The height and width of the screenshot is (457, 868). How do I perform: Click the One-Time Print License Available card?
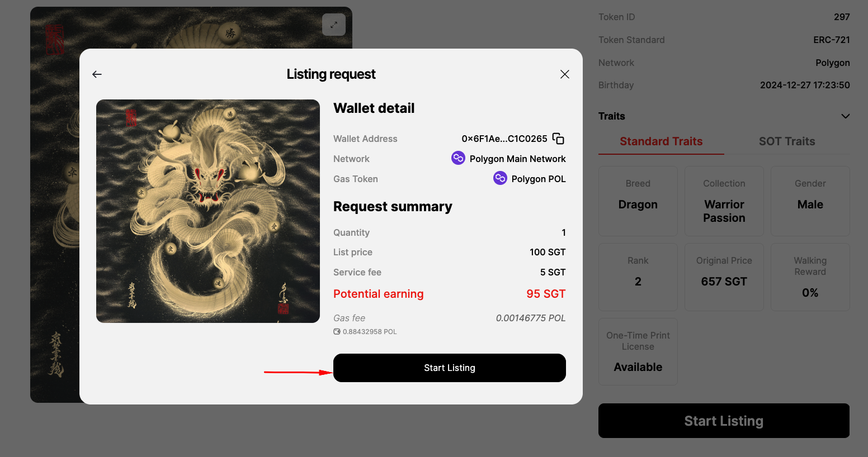(x=638, y=351)
